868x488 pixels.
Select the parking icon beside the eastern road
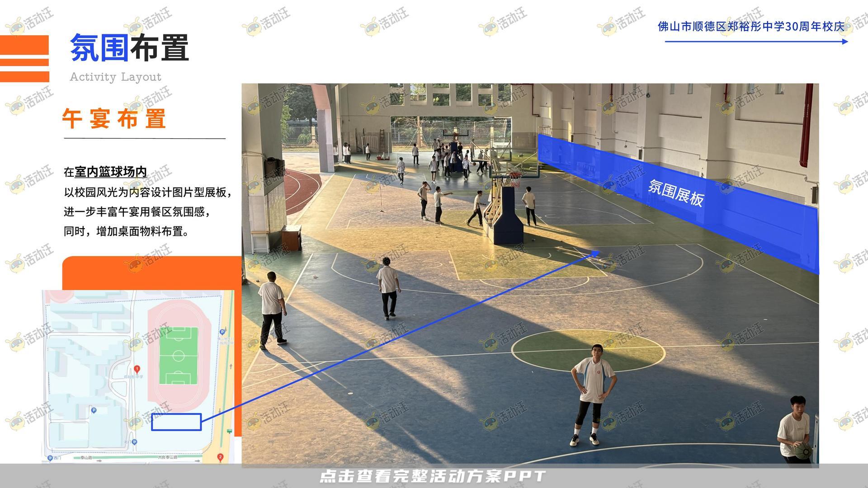click(222, 332)
